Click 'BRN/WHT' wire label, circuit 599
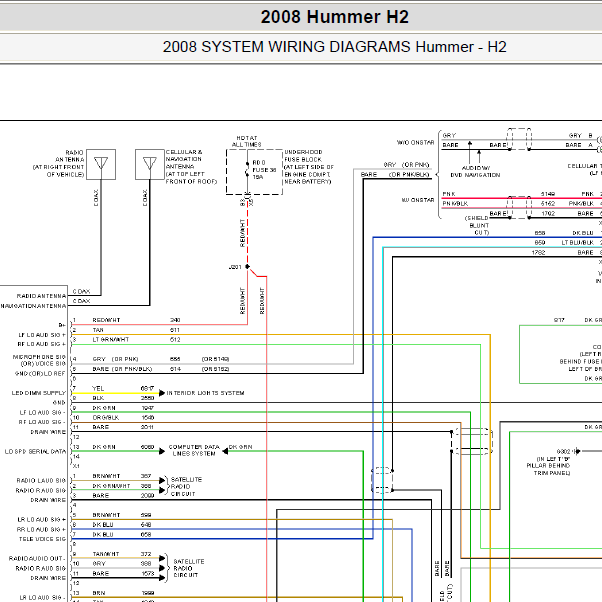 point(106,515)
